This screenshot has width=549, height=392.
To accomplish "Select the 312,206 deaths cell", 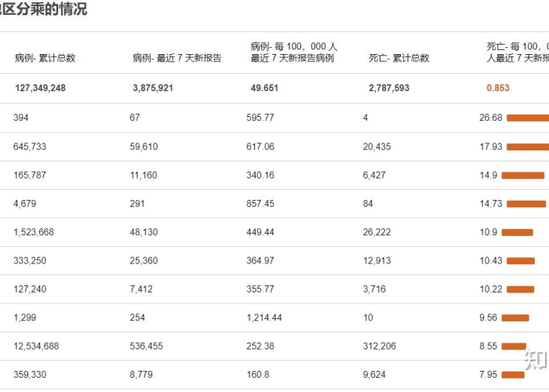I will (379, 347).
